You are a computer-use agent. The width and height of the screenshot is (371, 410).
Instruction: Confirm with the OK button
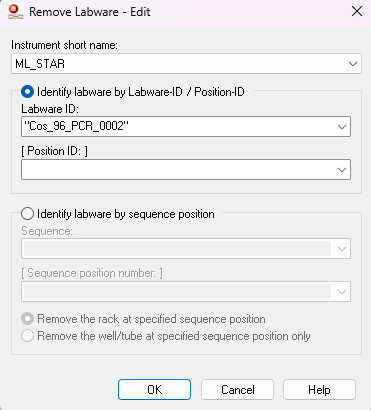[x=154, y=389]
